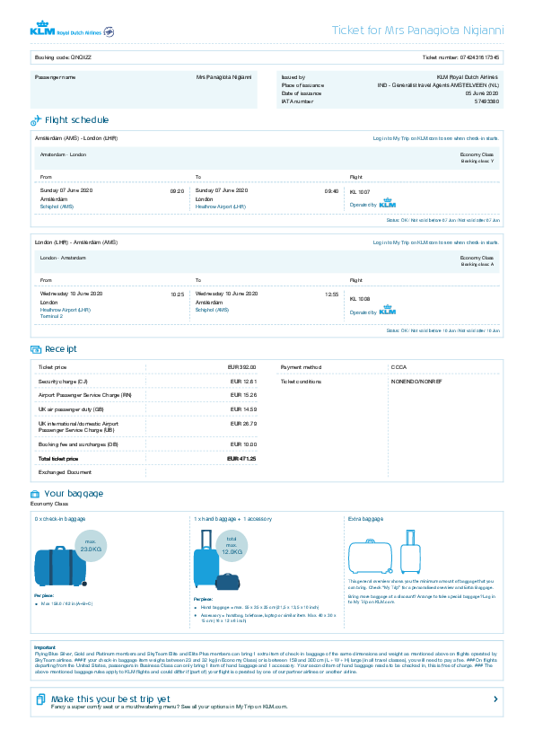Click the outlined extra suitcase illustration
Viewport: 534px width, 756px height.
click(370, 556)
